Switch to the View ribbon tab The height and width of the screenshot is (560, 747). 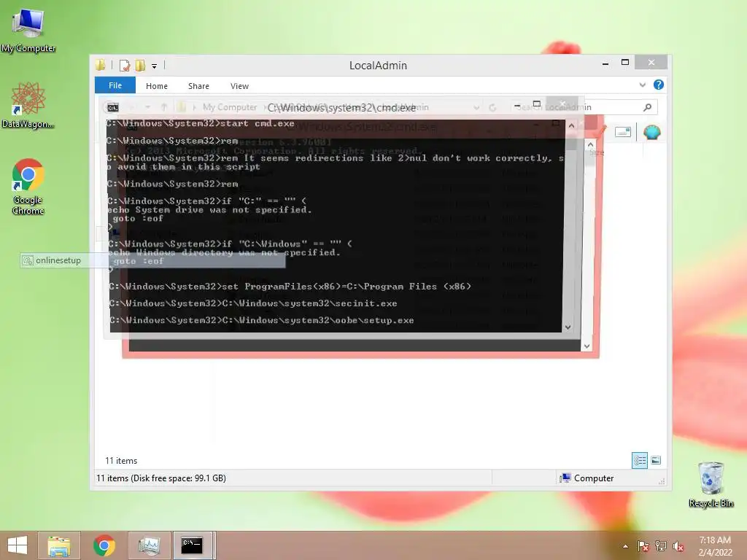tap(239, 86)
